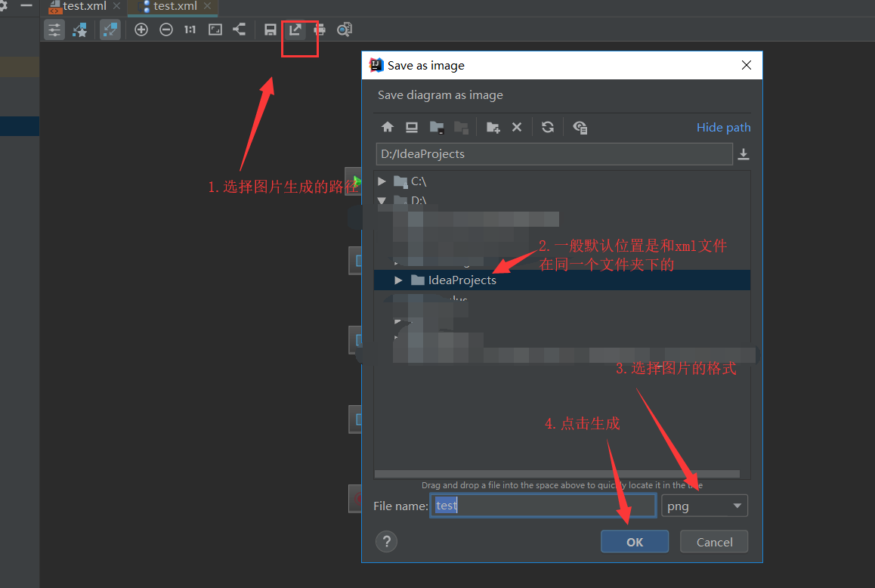Expand the C:\ drive node

coord(382,181)
